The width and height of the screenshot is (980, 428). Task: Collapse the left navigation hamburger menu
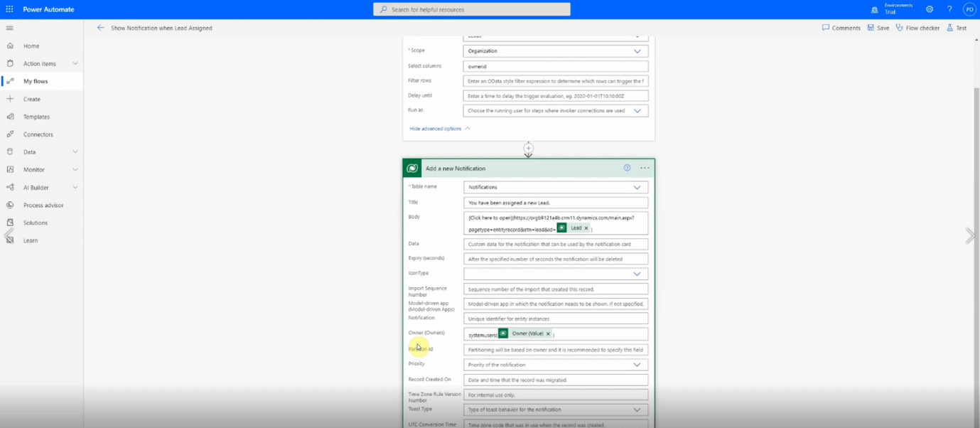(10, 28)
